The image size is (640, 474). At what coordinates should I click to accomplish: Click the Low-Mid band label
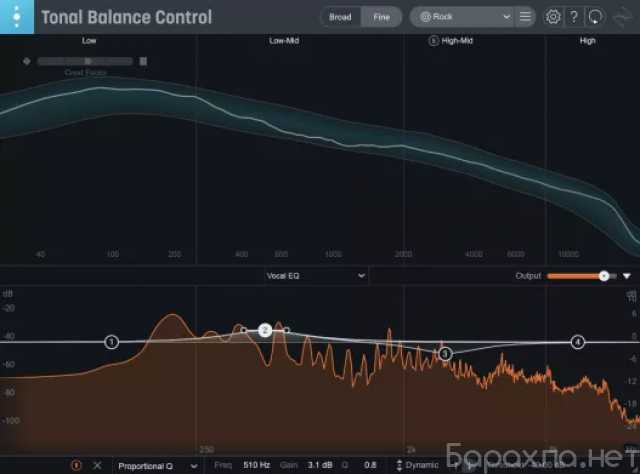pos(284,41)
